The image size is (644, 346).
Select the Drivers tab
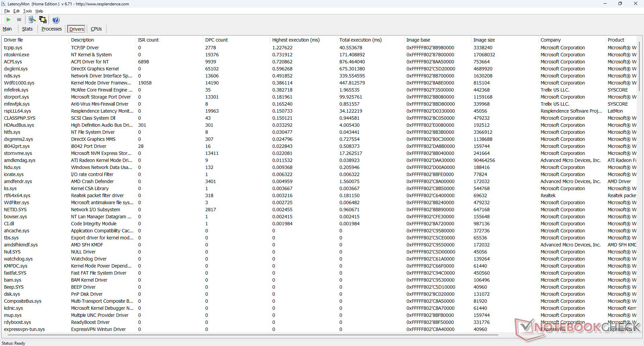[77, 29]
